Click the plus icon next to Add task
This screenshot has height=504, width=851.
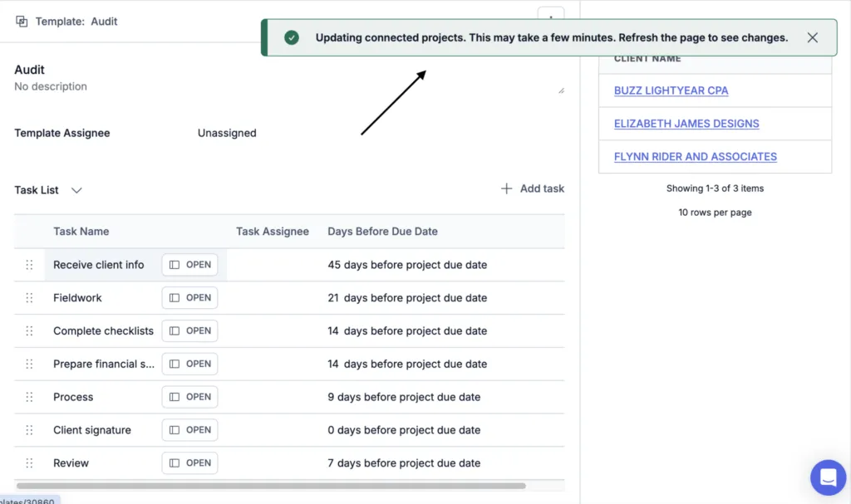(x=506, y=188)
